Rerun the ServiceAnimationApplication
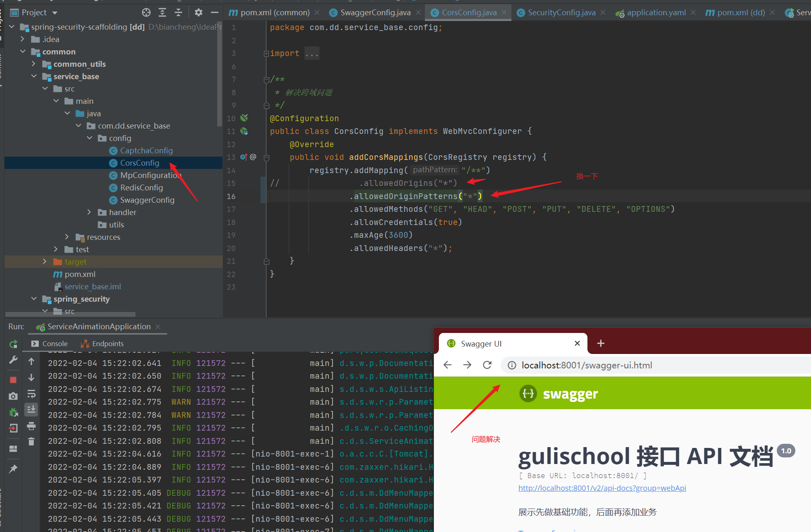 click(x=13, y=344)
